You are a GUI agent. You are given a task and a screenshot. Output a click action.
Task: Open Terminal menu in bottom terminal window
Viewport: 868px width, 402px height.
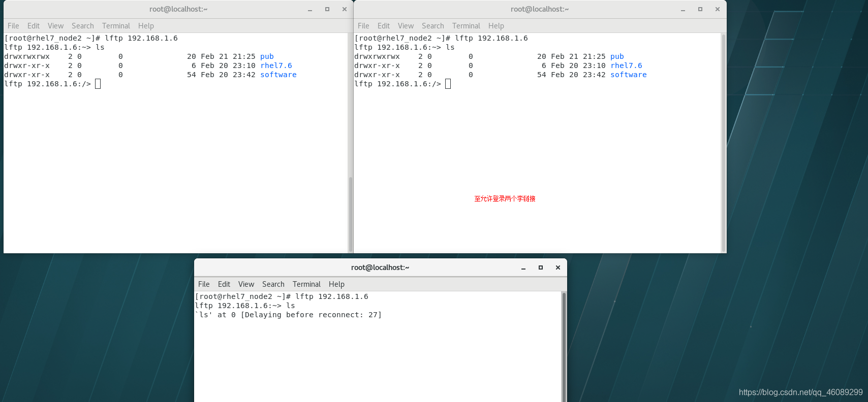click(x=307, y=284)
